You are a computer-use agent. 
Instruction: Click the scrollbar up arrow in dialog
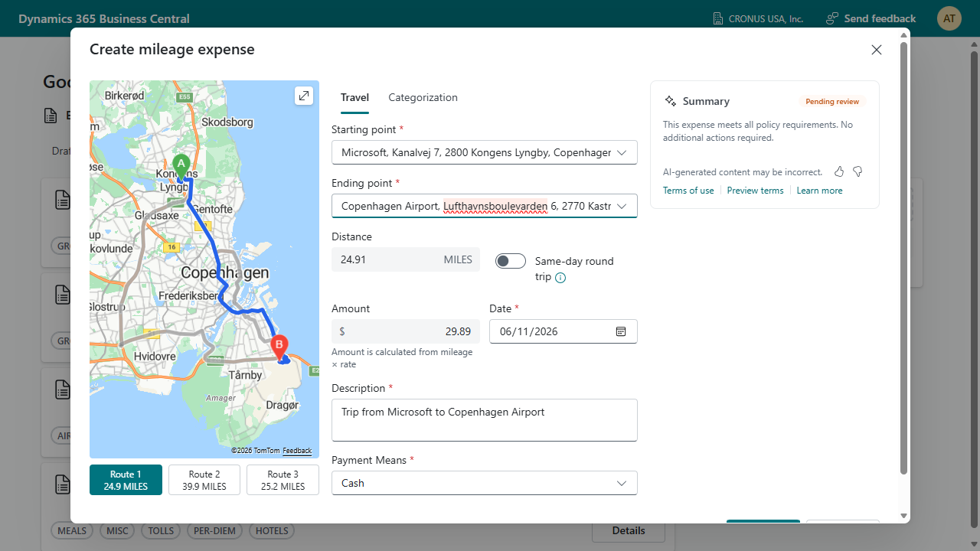tap(904, 34)
